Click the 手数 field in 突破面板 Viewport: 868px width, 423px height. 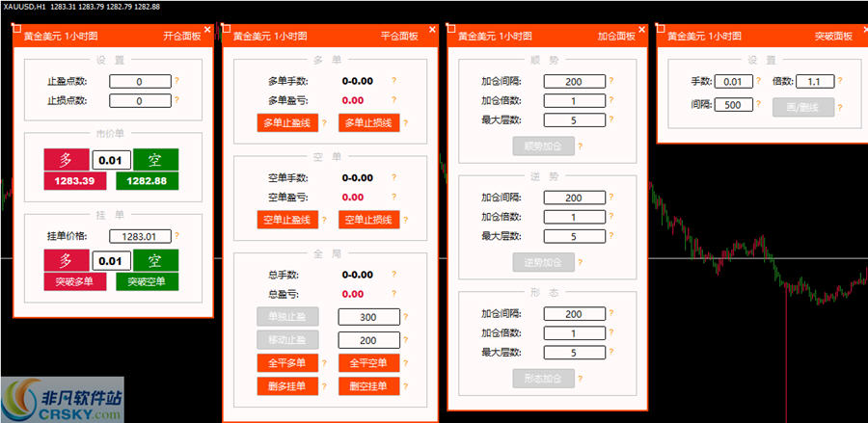pos(734,81)
